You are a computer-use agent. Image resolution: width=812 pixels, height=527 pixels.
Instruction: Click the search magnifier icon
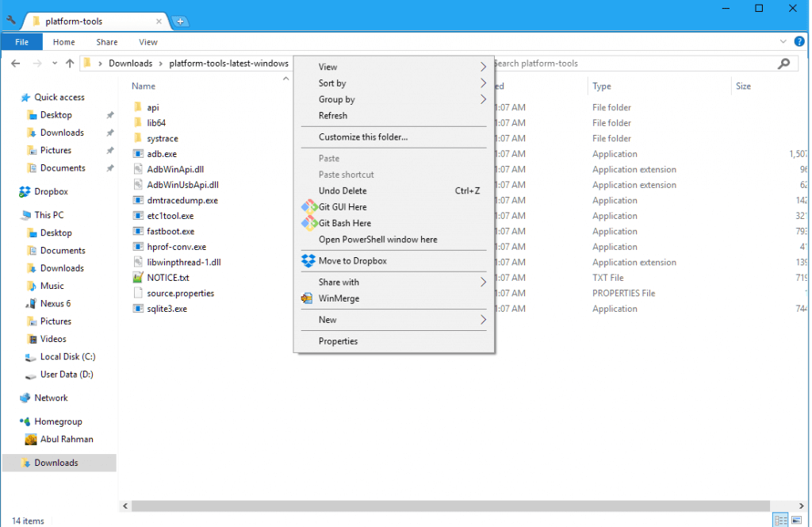[784, 63]
